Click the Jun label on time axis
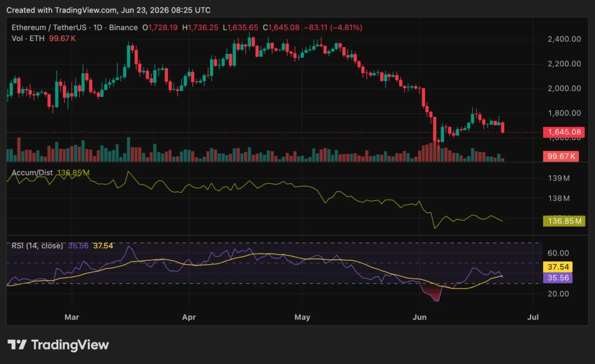The image size is (595, 364). pos(420,318)
